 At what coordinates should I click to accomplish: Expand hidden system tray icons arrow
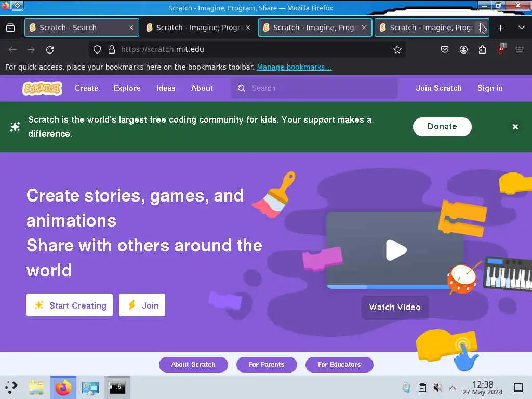click(x=453, y=387)
